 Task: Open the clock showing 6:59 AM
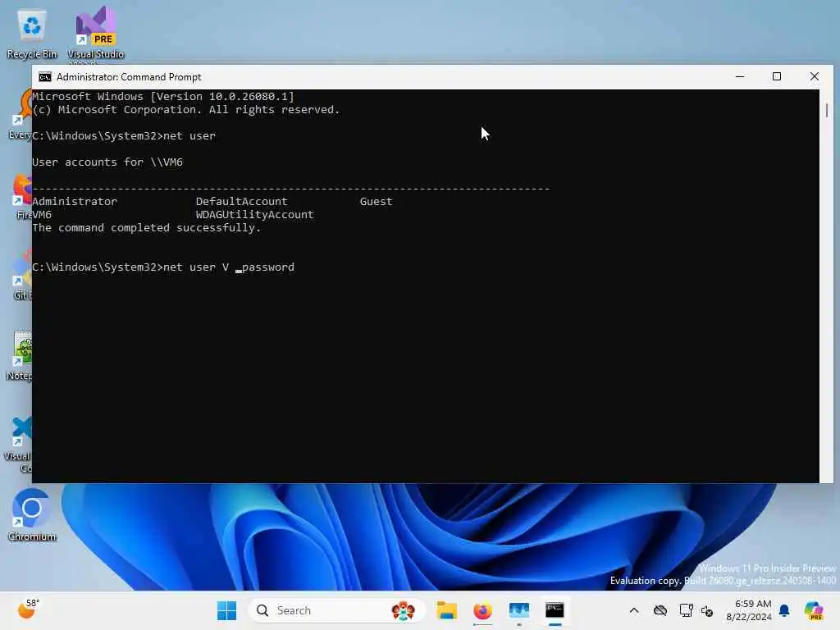[749, 610]
